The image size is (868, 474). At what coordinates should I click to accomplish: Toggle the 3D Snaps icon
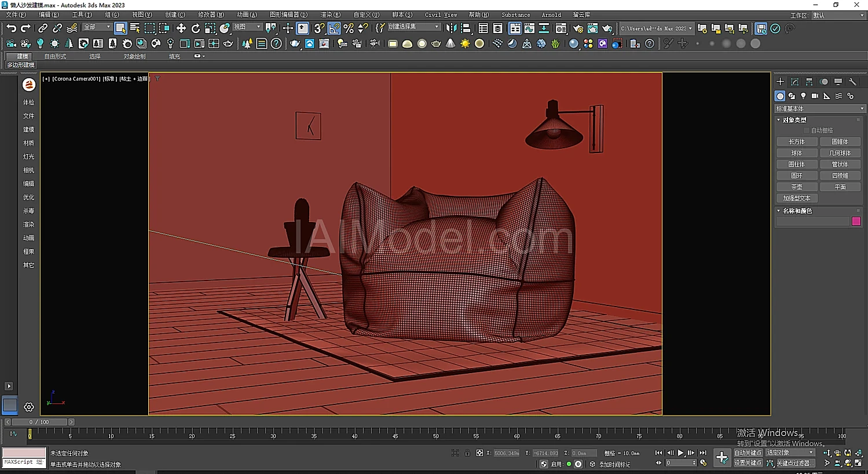click(319, 28)
